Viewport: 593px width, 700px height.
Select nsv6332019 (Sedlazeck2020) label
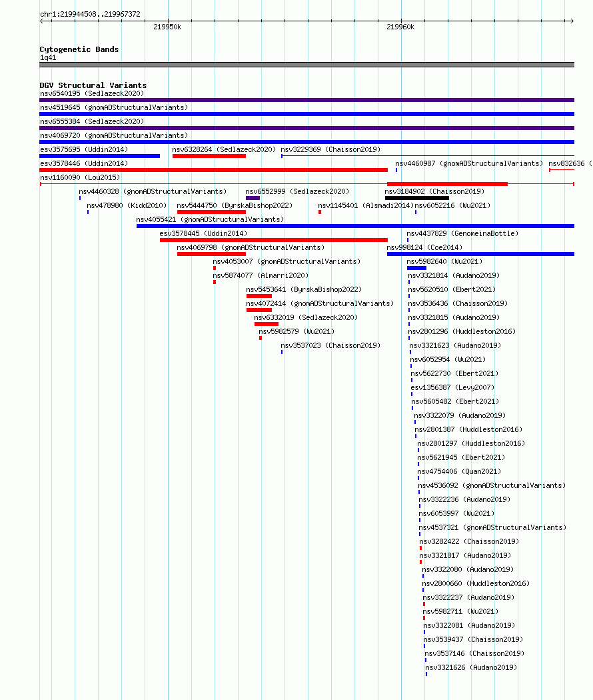pos(306,317)
